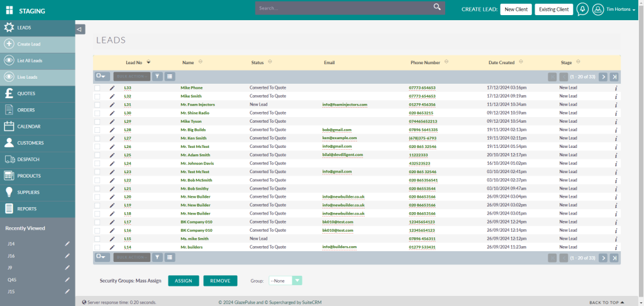This screenshot has height=306, width=644.
Task: Click the pencil edit icon for L33
Action: click(112, 88)
